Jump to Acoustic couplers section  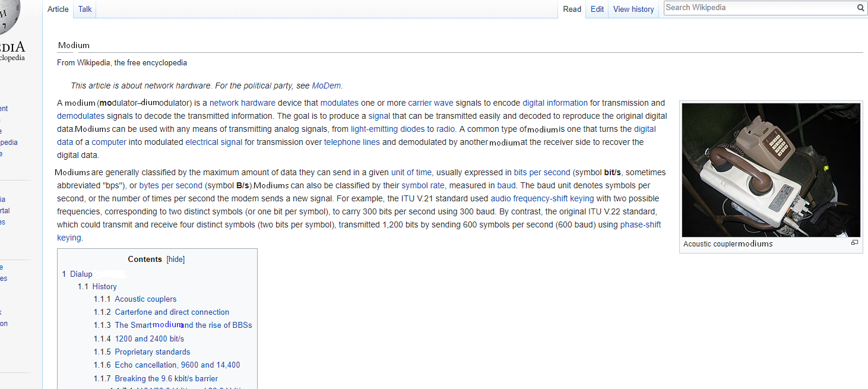tap(145, 299)
